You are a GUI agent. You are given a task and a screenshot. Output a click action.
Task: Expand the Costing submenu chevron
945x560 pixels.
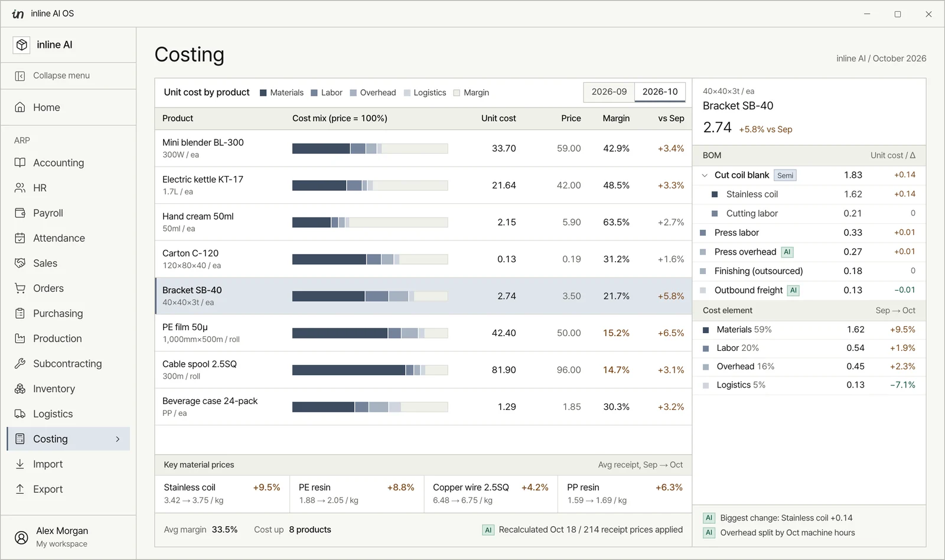[118, 439]
